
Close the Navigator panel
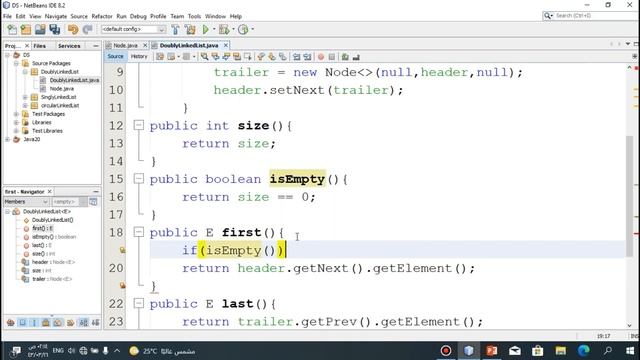(x=50, y=191)
